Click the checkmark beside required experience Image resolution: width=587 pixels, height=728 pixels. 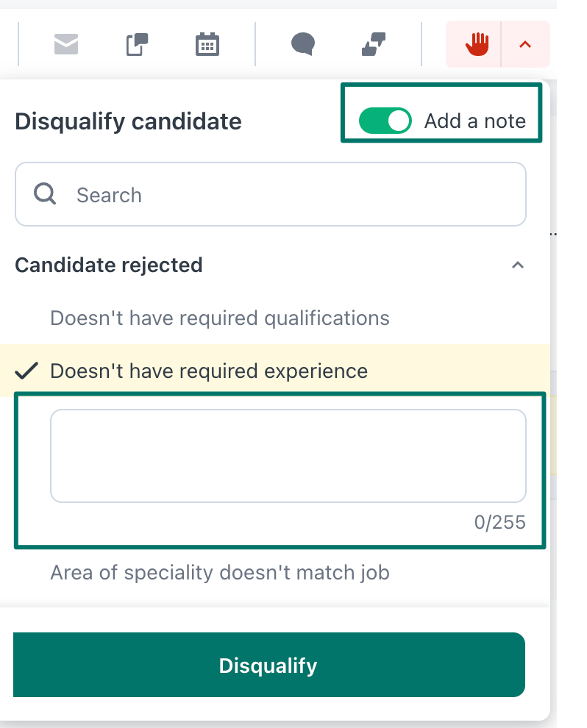[26, 371]
